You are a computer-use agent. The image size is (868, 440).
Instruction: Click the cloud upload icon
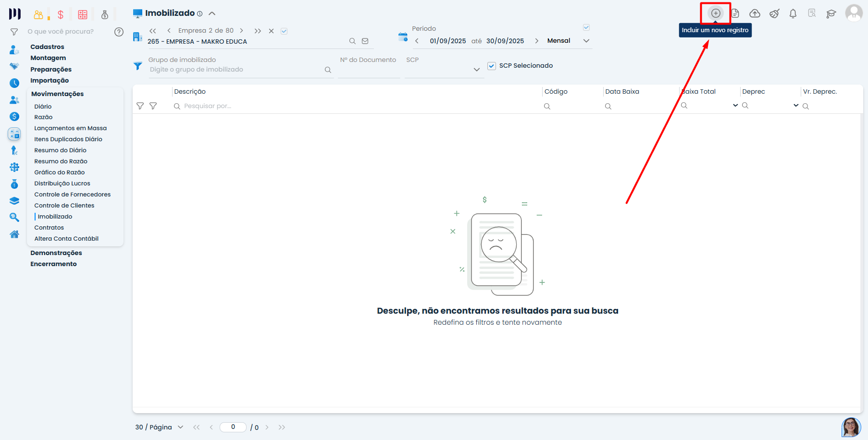(x=755, y=13)
